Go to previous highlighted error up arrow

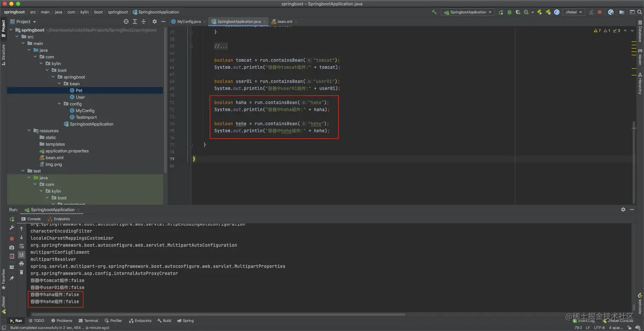pyautogui.click(x=625, y=31)
